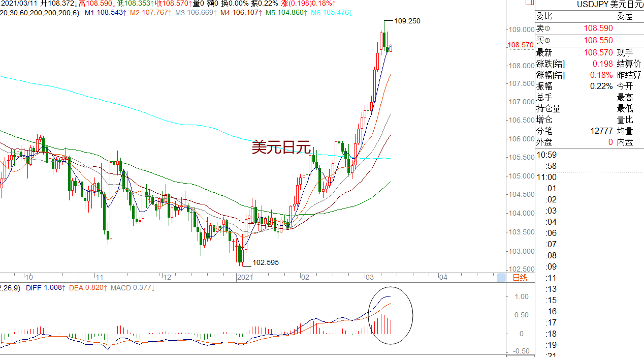The image size is (644, 357).
Task: Click the 现手 label
Action: [x=625, y=53]
